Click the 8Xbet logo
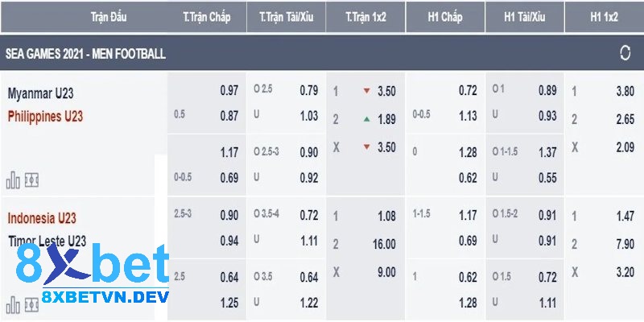644x322 pixels. [93, 273]
